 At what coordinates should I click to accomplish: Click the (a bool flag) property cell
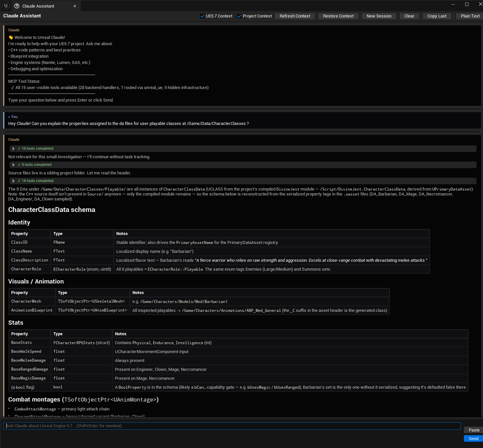(30, 387)
